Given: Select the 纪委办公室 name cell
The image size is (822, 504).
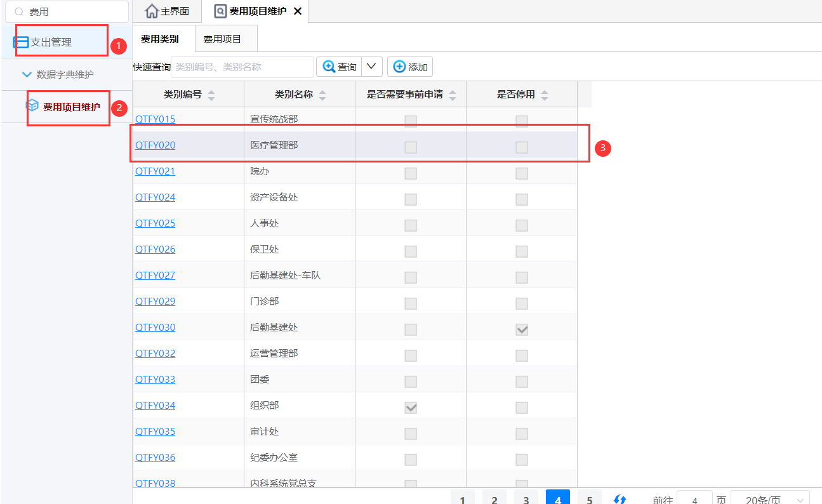Looking at the screenshot, I should click(x=300, y=458).
